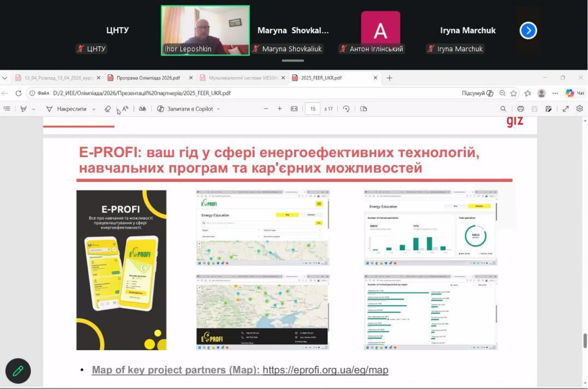Expand the Накреслити draw options dropdown

[x=94, y=109]
